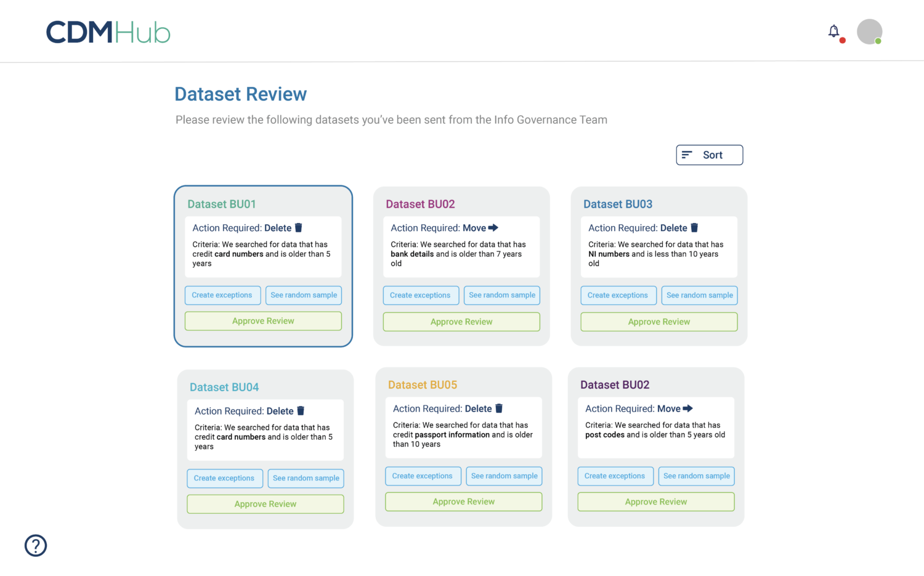Create exceptions for Dataset BU02
Image resolution: width=924 pixels, height=576 pixels.
pyautogui.click(x=421, y=295)
